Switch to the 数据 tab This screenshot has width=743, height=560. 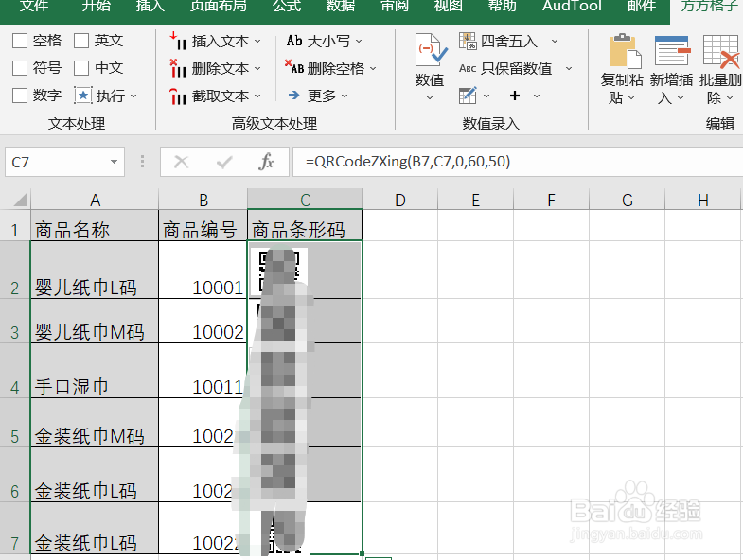point(341,7)
